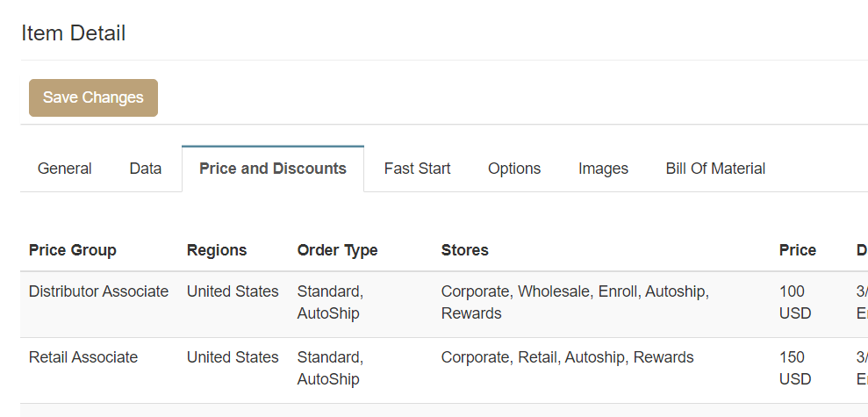Click the Price column header
Screen dimensions: 868x417
[x=798, y=250]
